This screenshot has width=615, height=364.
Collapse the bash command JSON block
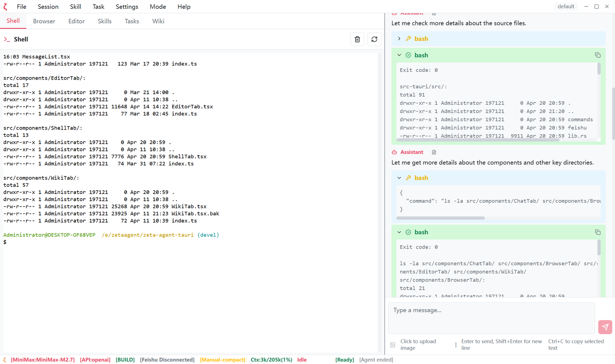(x=399, y=178)
